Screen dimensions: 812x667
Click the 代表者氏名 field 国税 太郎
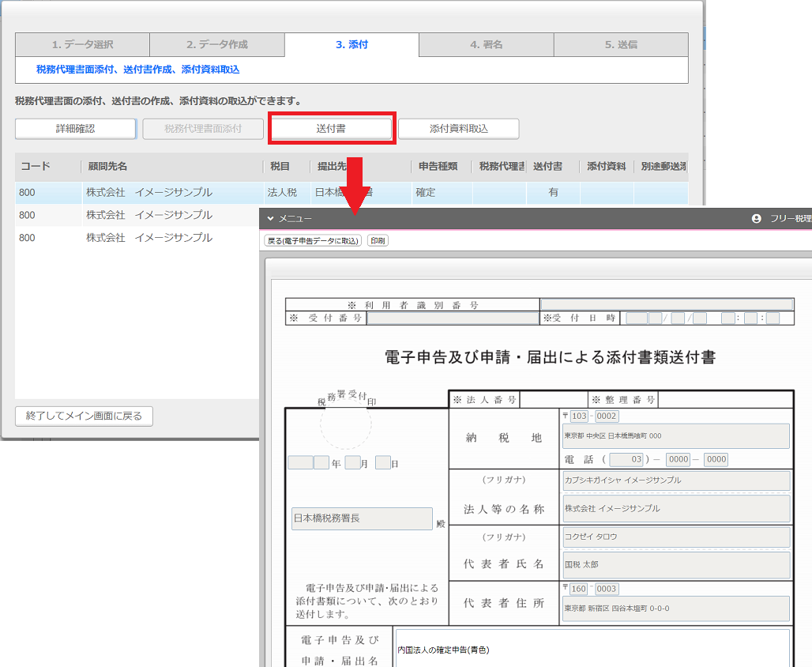676,565
